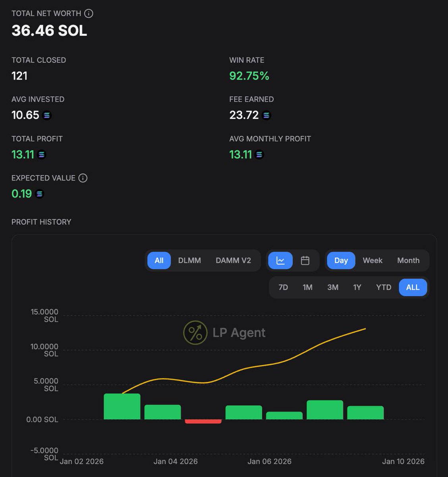Choose the 3M time range
448x477 pixels.
pos(333,287)
